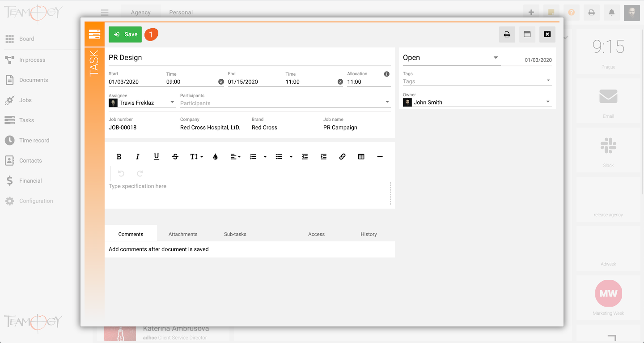Close the task dialog window
Image resolution: width=644 pixels, height=343 pixels.
click(x=547, y=34)
